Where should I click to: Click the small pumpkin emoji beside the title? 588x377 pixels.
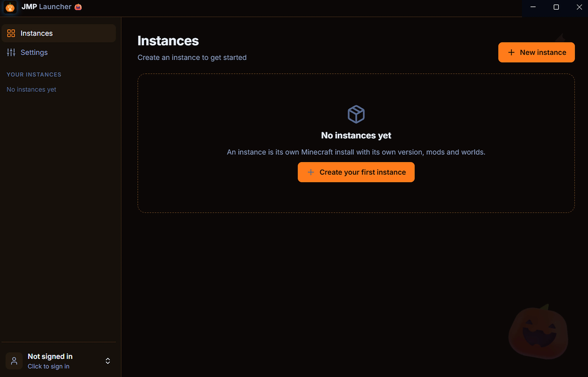pos(78,7)
